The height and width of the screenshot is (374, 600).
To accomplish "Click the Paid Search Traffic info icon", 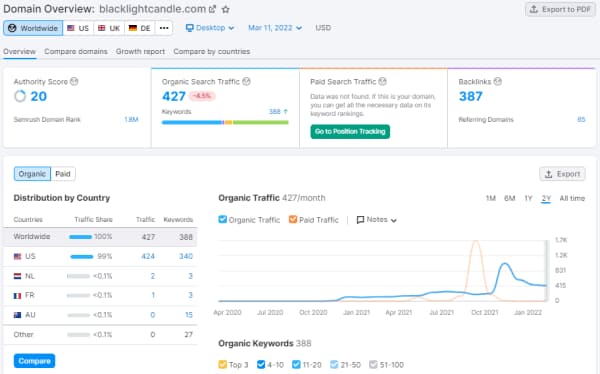I will click(383, 82).
